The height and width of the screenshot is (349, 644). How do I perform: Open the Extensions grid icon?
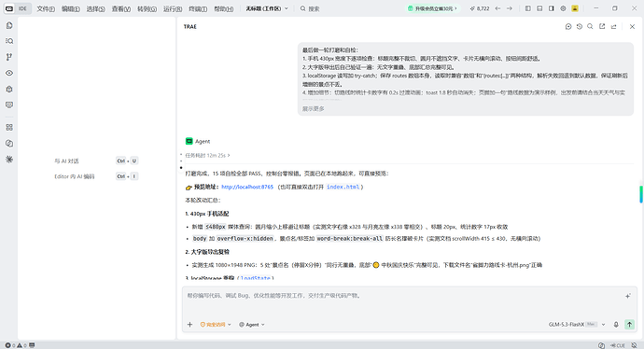click(9, 128)
